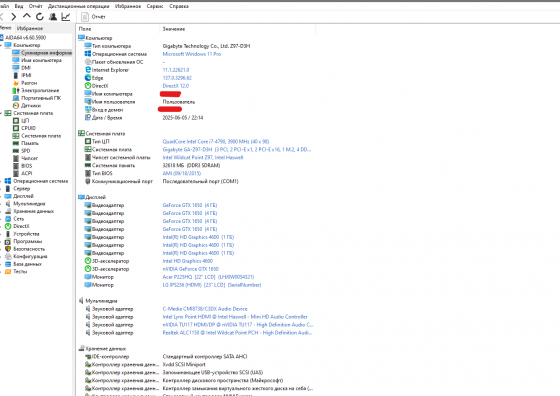Select the Дата / Время row
The image size is (560, 396).
(x=196, y=117)
